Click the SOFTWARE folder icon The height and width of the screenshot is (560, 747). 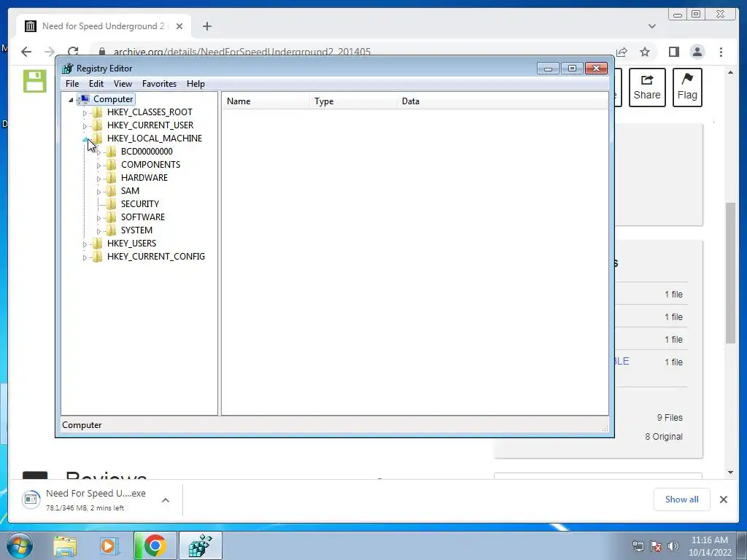coord(112,217)
